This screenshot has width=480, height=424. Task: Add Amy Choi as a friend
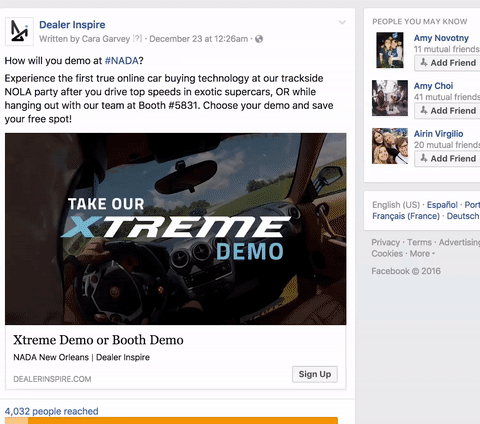(x=448, y=111)
